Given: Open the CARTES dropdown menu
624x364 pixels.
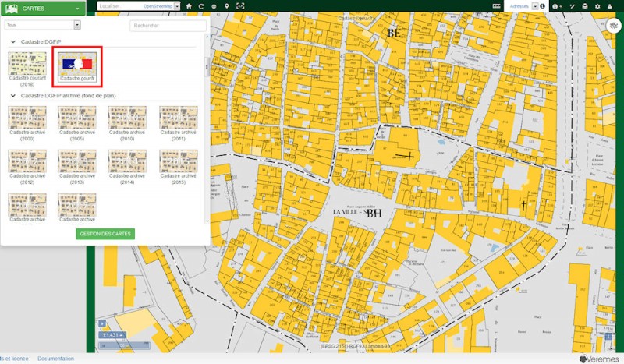Looking at the screenshot, I should [44, 6].
